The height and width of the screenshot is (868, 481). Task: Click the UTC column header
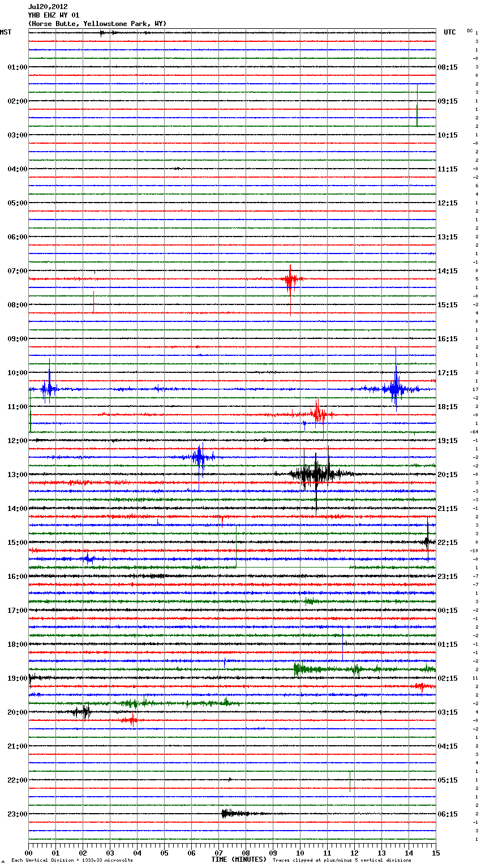pos(449,32)
